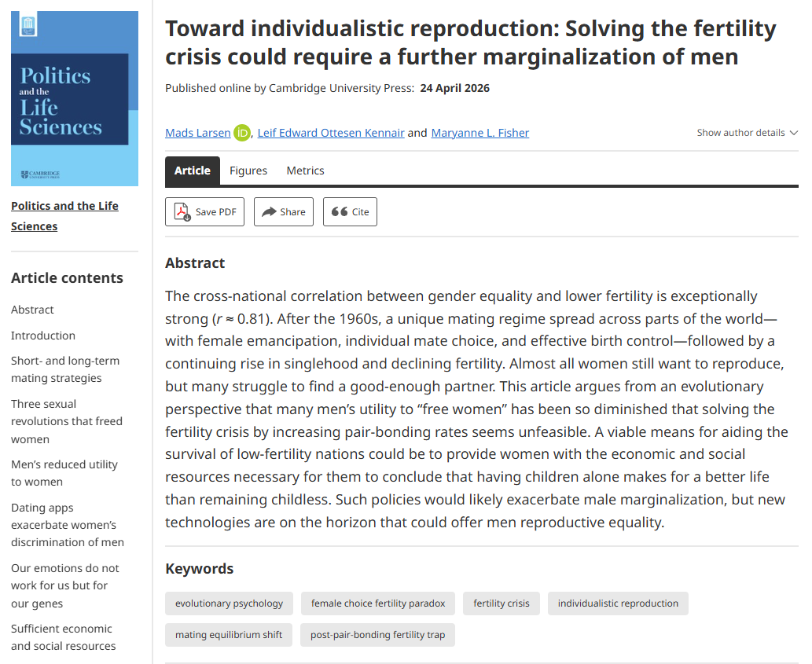Switch to the Metrics tab
This screenshot has width=812, height=664.
click(305, 171)
